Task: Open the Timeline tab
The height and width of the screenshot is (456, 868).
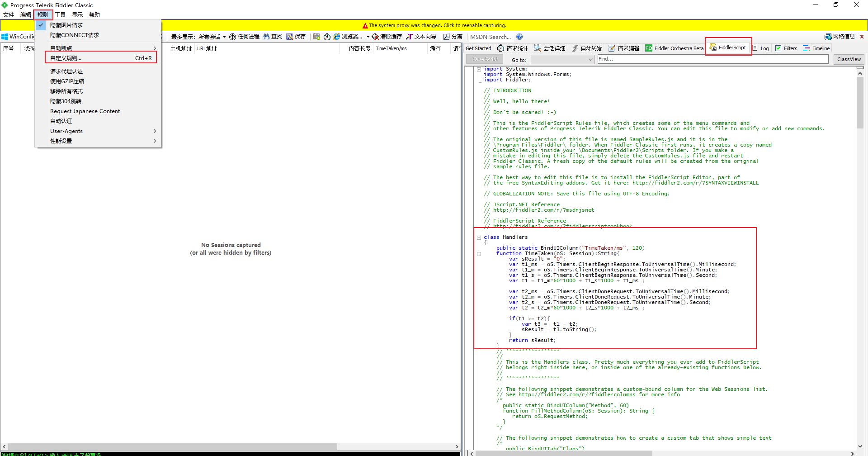Action: [x=816, y=48]
